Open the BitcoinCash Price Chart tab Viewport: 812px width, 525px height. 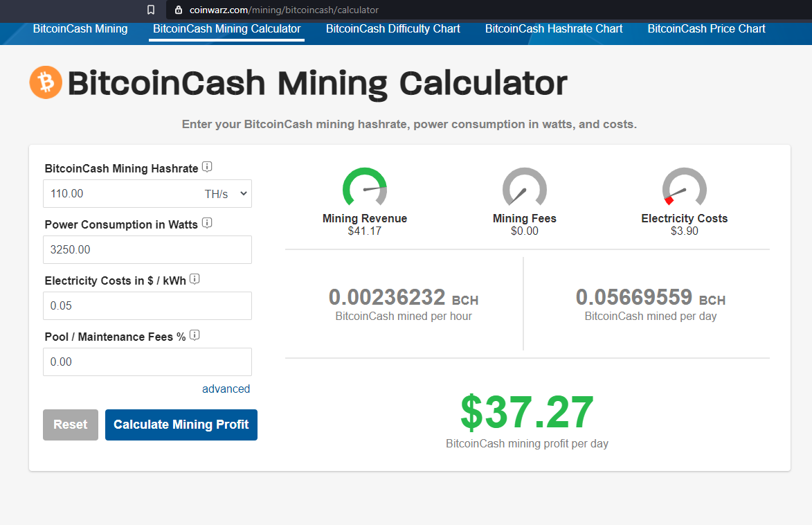706,29
